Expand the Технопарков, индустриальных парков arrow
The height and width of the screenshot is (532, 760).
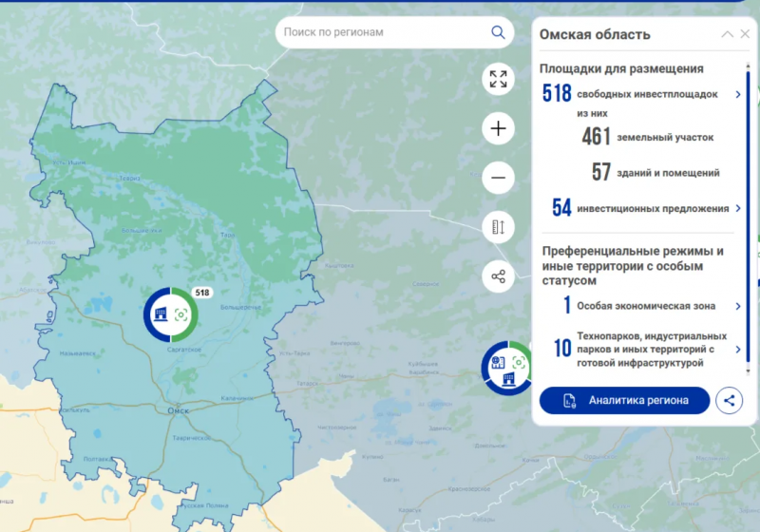[738, 350]
